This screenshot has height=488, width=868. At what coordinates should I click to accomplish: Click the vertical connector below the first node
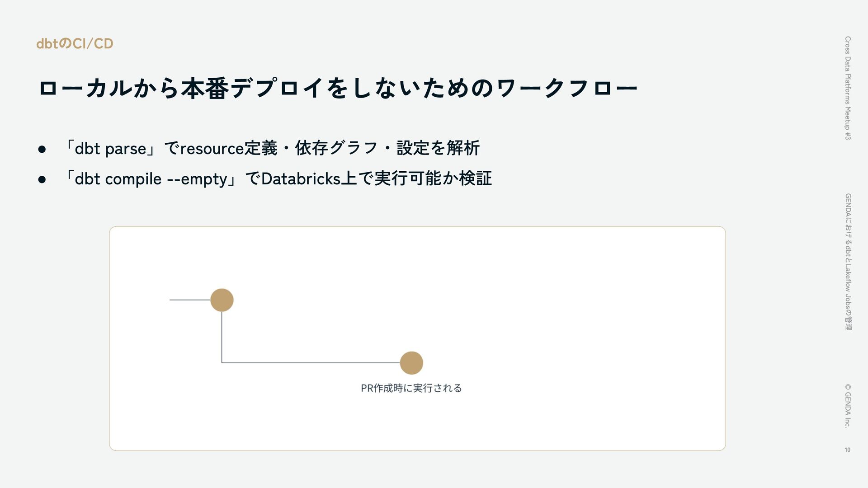[x=222, y=337]
